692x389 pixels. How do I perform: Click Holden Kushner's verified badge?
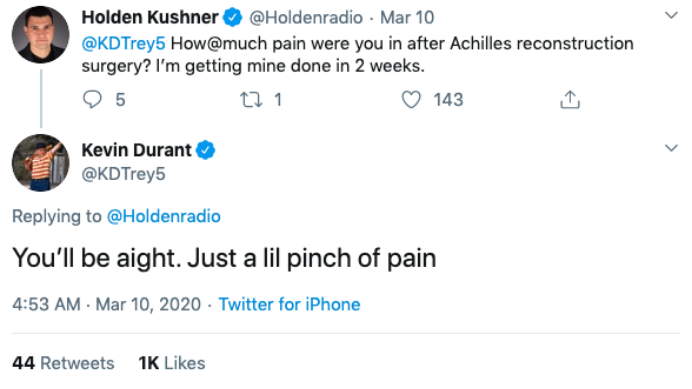(x=233, y=18)
